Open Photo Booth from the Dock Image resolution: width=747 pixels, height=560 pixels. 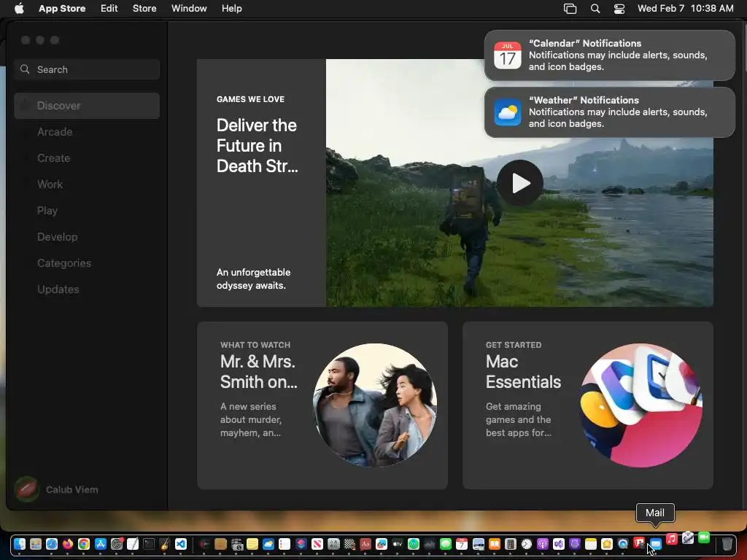point(639,542)
